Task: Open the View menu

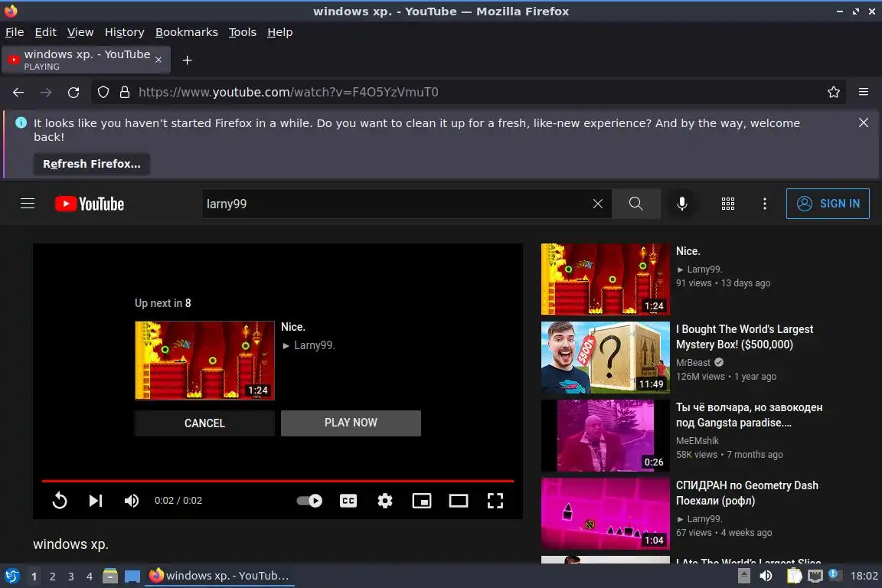Action: pyautogui.click(x=80, y=32)
